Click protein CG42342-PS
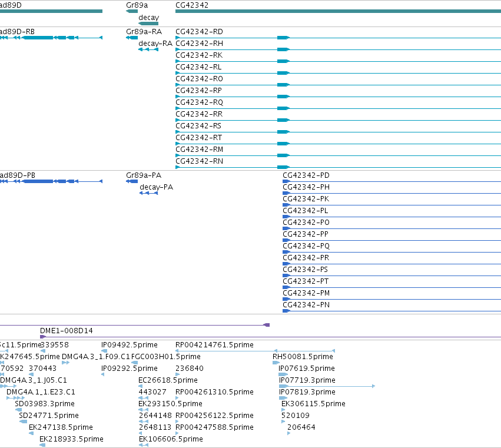This screenshot has width=501, height=448. point(305,270)
